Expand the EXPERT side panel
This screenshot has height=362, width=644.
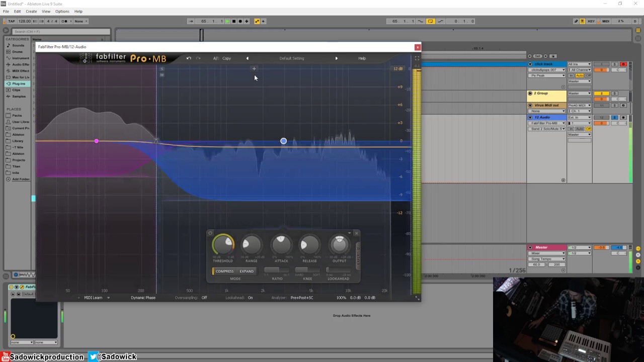coord(358,255)
